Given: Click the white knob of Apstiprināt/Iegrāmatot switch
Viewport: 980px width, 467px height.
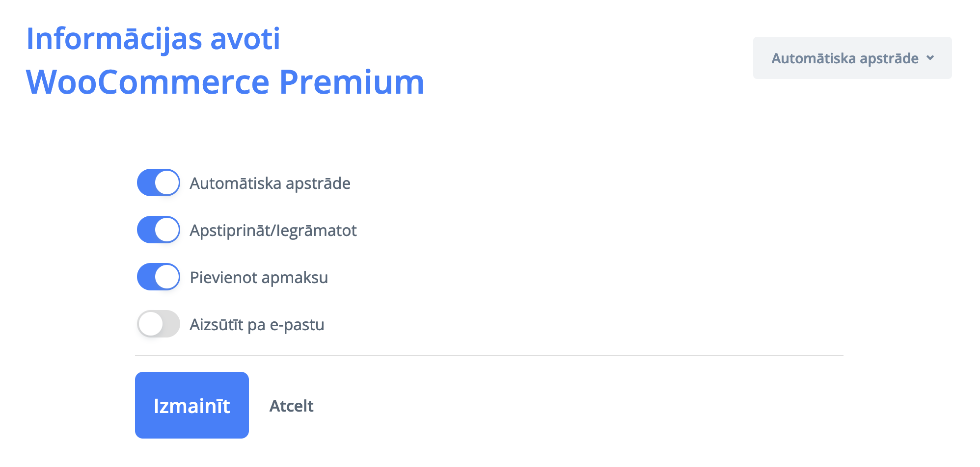Looking at the screenshot, I should point(167,230).
